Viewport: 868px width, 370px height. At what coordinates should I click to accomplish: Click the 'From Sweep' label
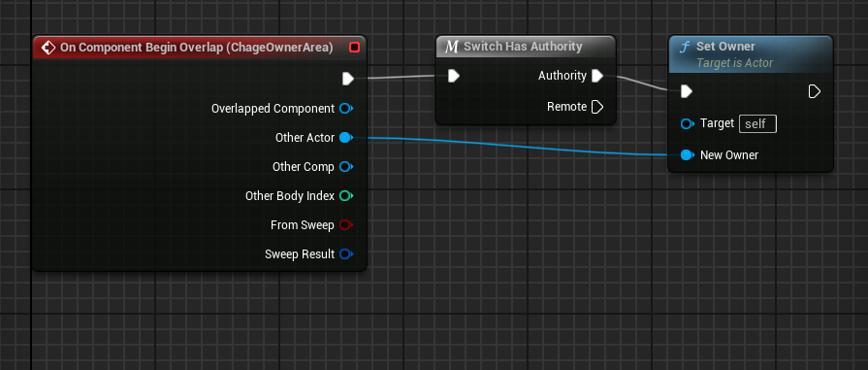pos(303,225)
